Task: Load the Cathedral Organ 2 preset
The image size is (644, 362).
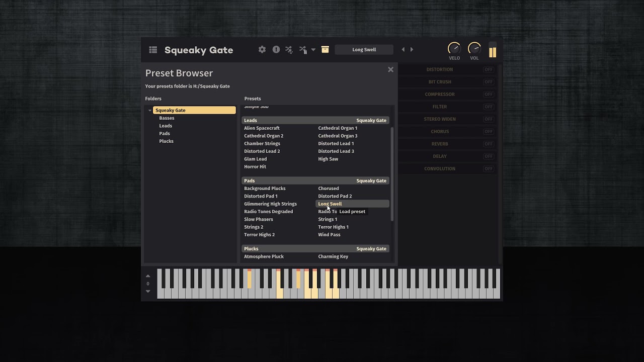Action: 264,136
